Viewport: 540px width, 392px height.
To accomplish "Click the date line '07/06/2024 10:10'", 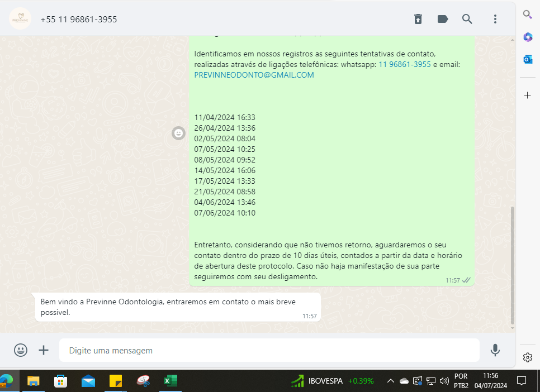I will pyautogui.click(x=225, y=213).
